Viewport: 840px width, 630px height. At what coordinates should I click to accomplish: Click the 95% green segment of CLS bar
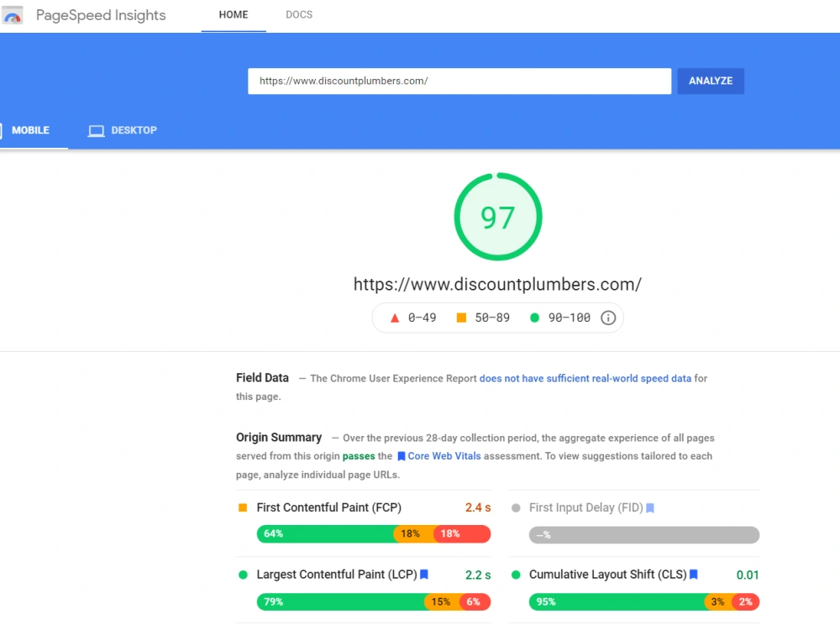(617, 601)
